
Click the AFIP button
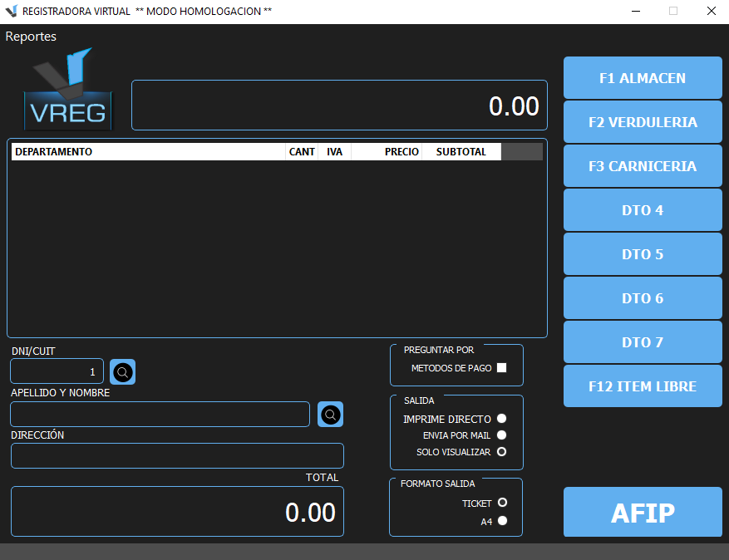[x=643, y=512]
